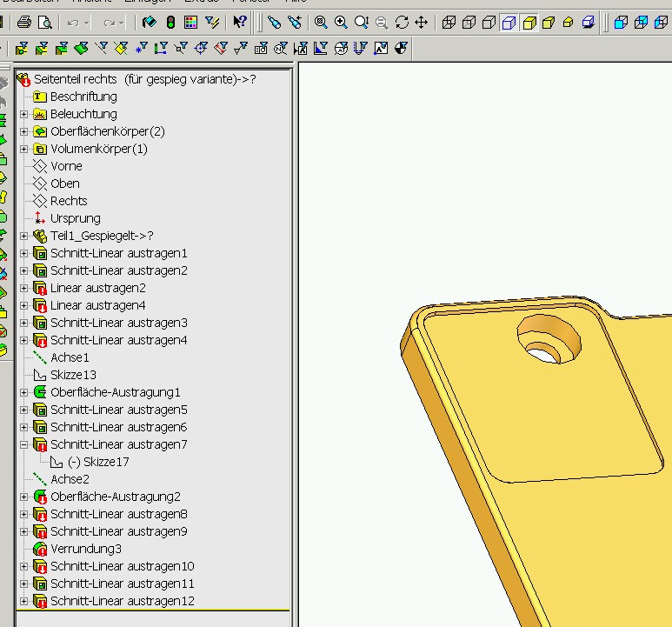This screenshot has width=672, height=627.
Task: Expand the Teil1_Gespiegelt node
Action: pos(24,236)
